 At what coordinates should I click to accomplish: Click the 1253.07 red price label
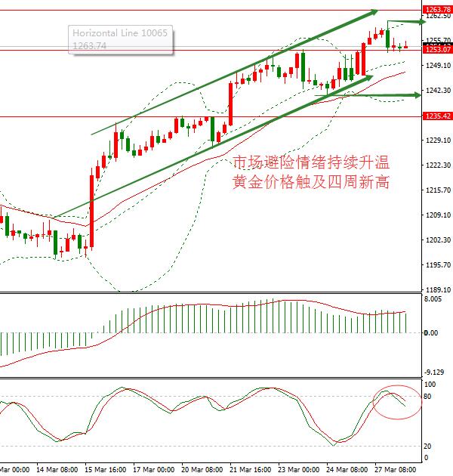point(438,49)
